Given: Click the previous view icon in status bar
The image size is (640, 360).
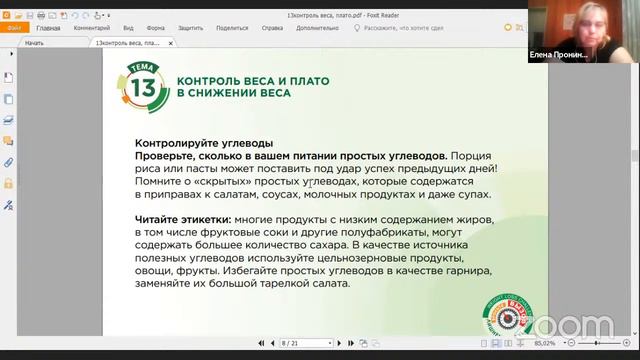Looking at the screenshot, I should (363, 343).
